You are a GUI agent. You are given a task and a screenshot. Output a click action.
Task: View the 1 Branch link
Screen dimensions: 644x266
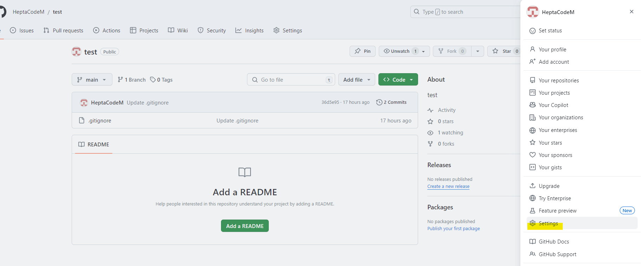pyautogui.click(x=132, y=80)
